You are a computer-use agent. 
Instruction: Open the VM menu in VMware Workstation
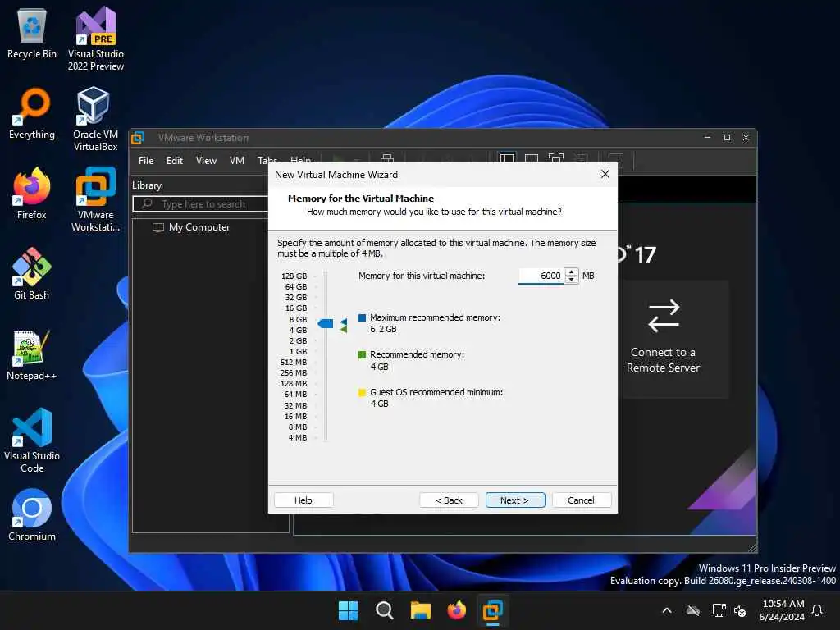[x=237, y=160]
